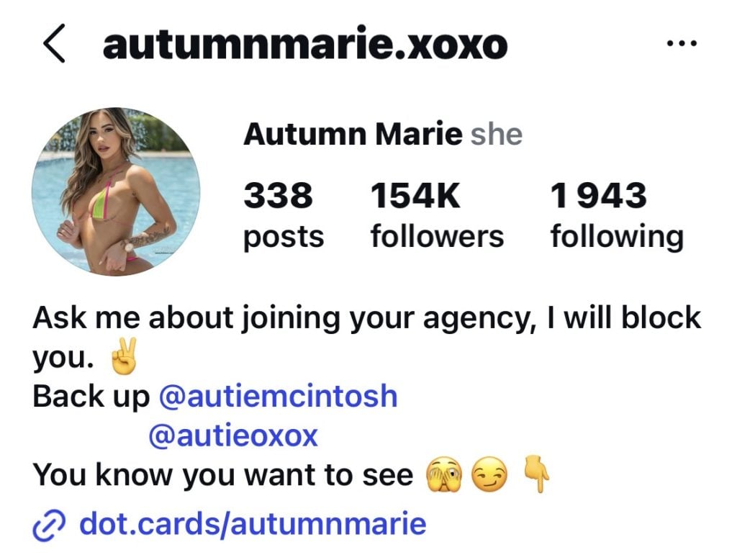
Task: Open the @autieoxox mention link
Action: tap(233, 436)
